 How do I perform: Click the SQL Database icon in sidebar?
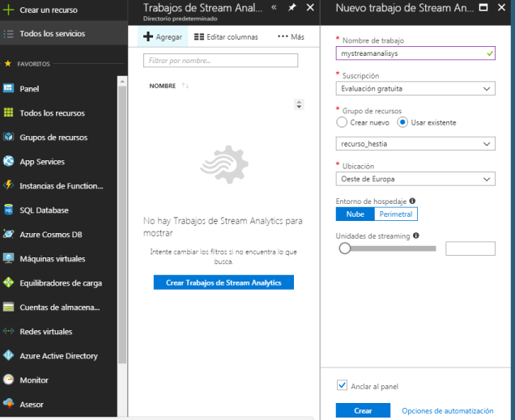click(x=9, y=210)
